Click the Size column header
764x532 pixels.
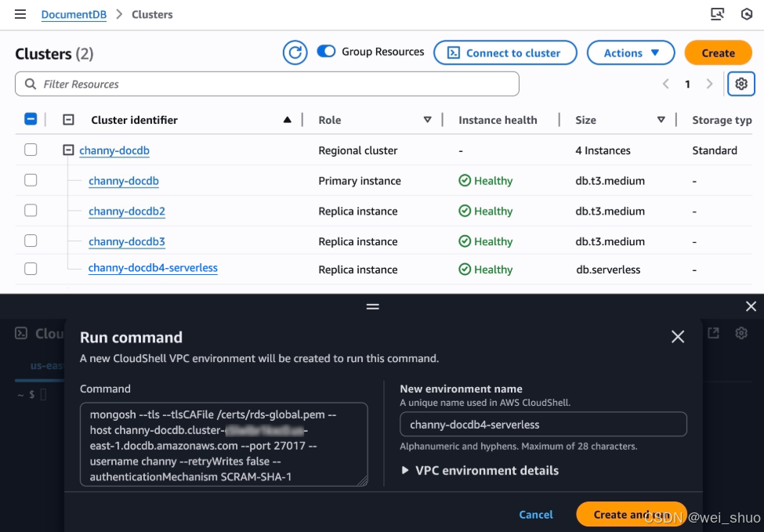click(x=585, y=120)
